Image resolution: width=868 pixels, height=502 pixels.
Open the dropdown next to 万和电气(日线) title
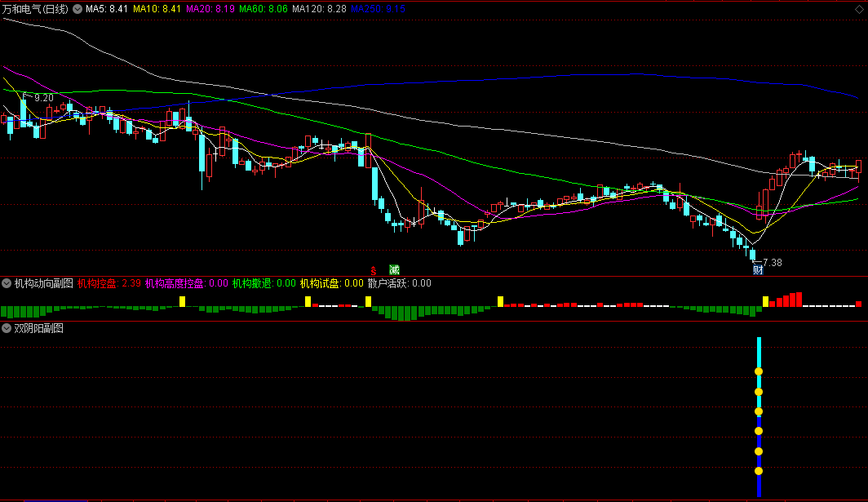pos(77,9)
